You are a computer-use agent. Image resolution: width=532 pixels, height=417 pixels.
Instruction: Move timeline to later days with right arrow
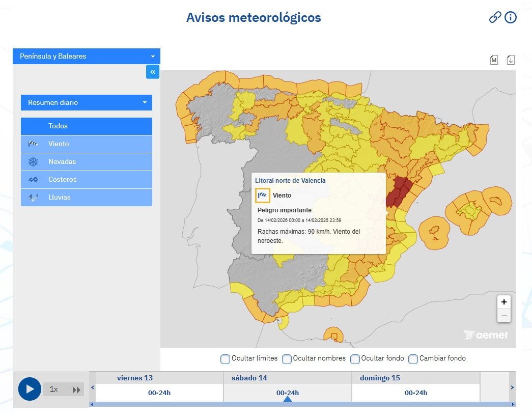coord(512,387)
